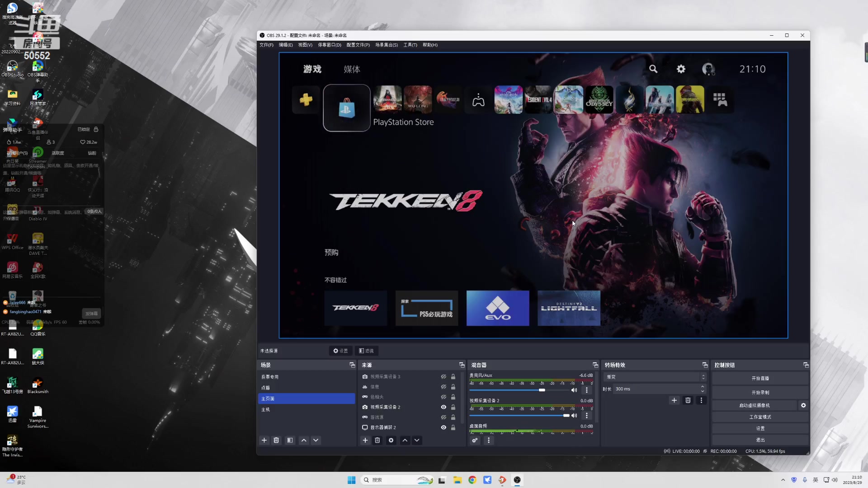Click 开始直播 to start streaming
The image size is (868, 488).
(x=760, y=378)
